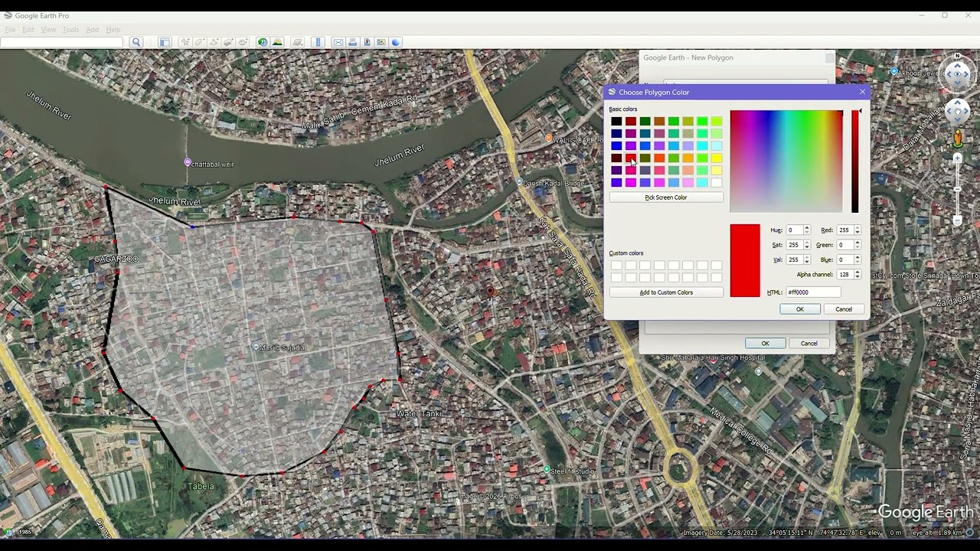Open the Add menu
The image size is (980, 551).
[93, 30]
